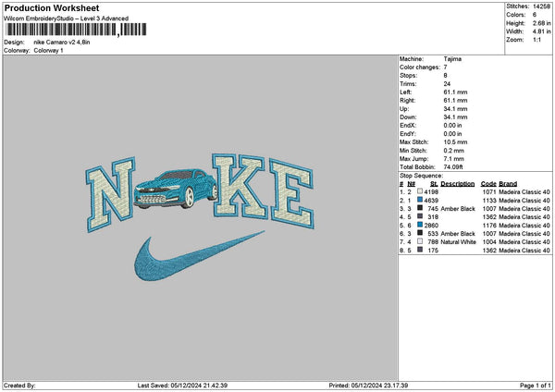
Task: Select the letter N in the design
Action: (110, 194)
